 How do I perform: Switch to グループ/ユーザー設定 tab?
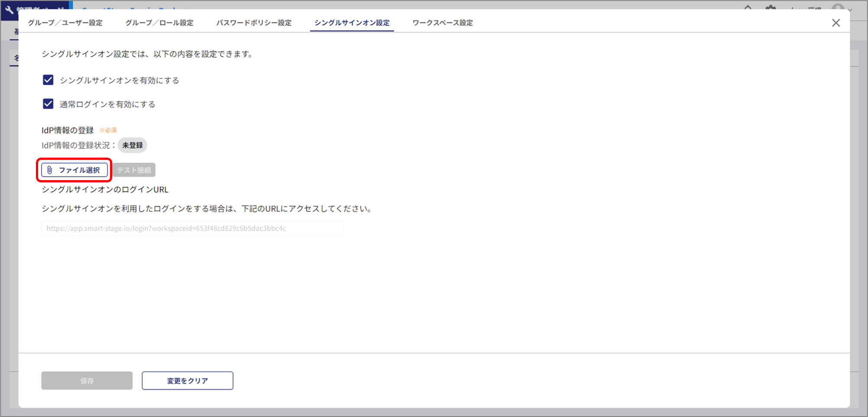coord(65,23)
